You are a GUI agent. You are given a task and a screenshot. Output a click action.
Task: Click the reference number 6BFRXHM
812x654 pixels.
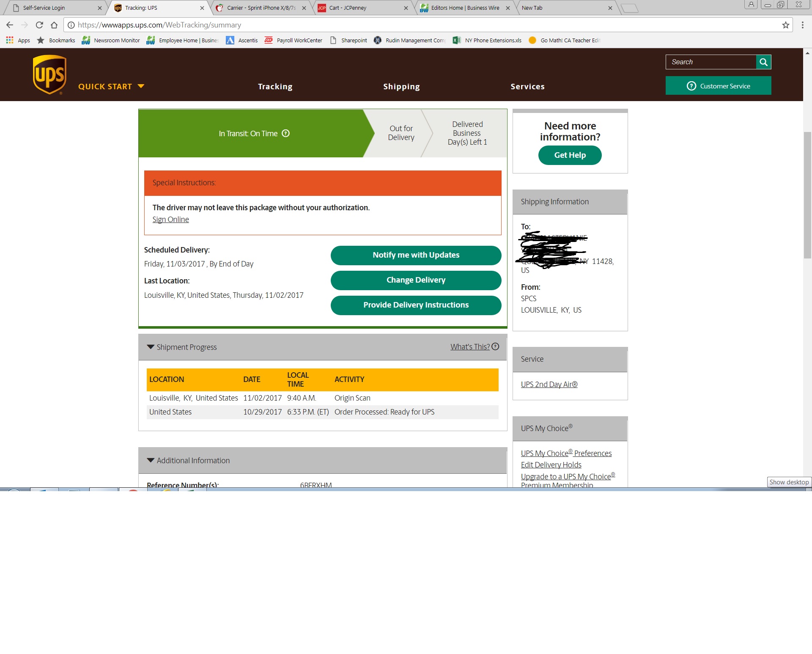316,485
